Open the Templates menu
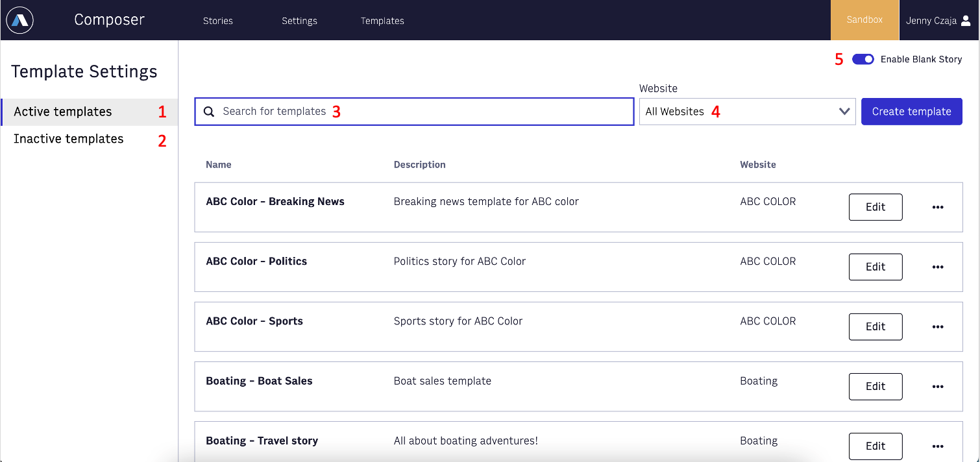The height and width of the screenshot is (462, 980). point(382,21)
